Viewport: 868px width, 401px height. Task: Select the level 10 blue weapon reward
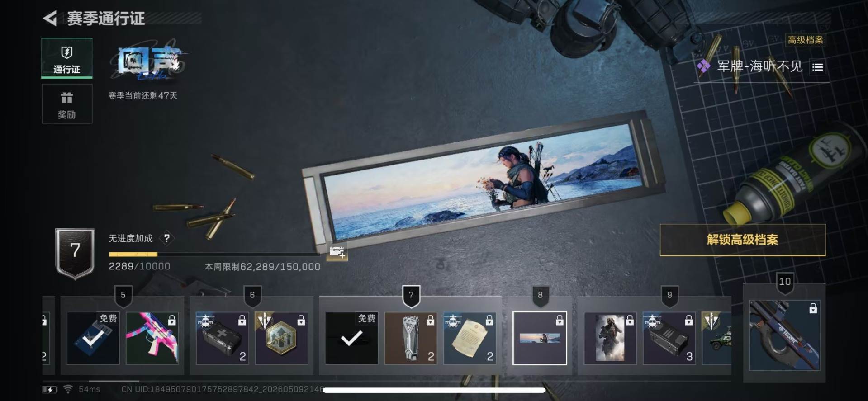coord(785,335)
